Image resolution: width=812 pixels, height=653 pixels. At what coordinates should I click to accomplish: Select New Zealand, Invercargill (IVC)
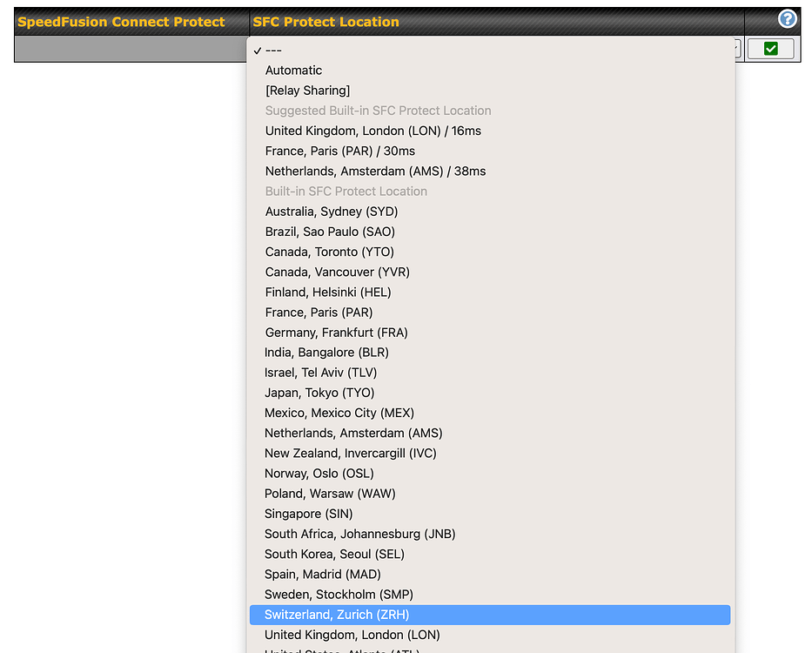coord(490,454)
